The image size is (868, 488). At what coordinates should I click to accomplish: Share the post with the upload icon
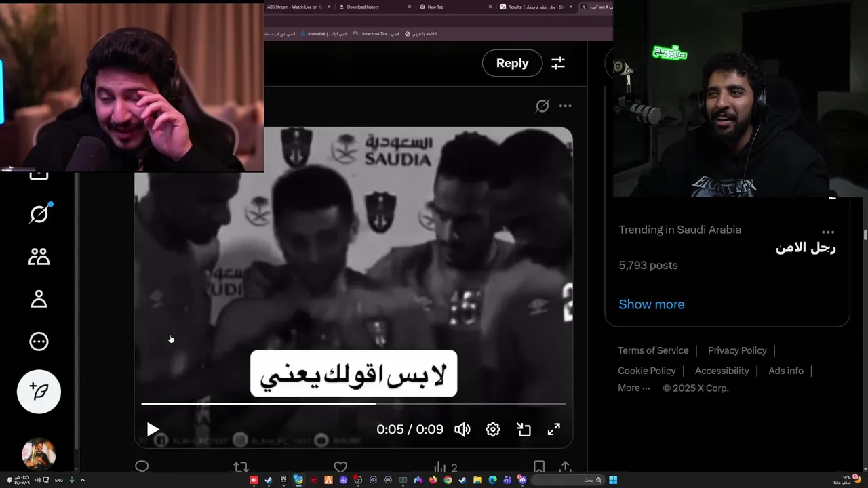[566, 466]
